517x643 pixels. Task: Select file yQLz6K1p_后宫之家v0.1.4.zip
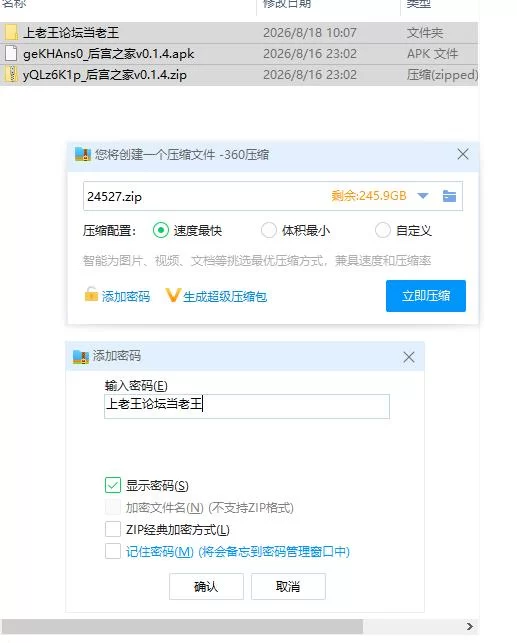239,75
